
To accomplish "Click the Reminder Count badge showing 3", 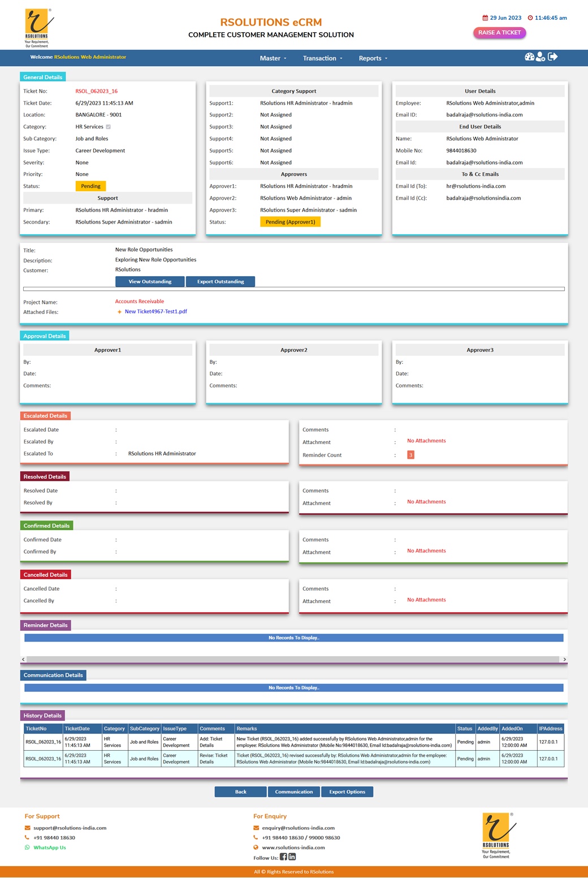I will pyautogui.click(x=410, y=455).
